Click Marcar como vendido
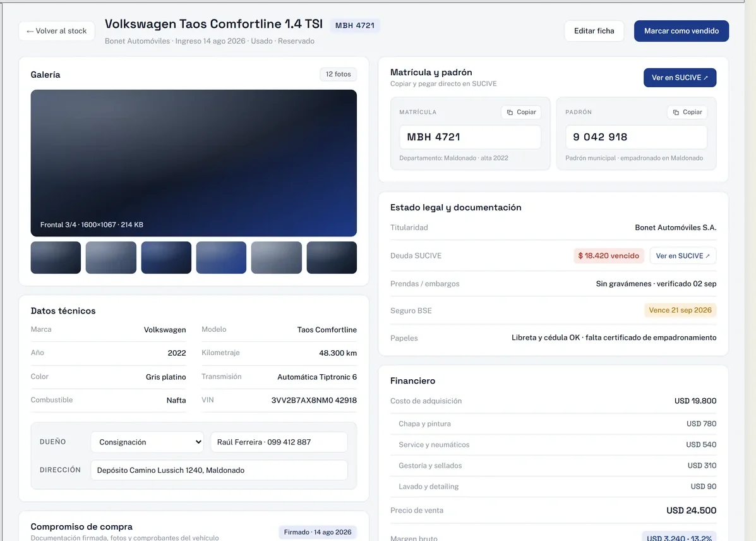756x541 pixels. 681,31
